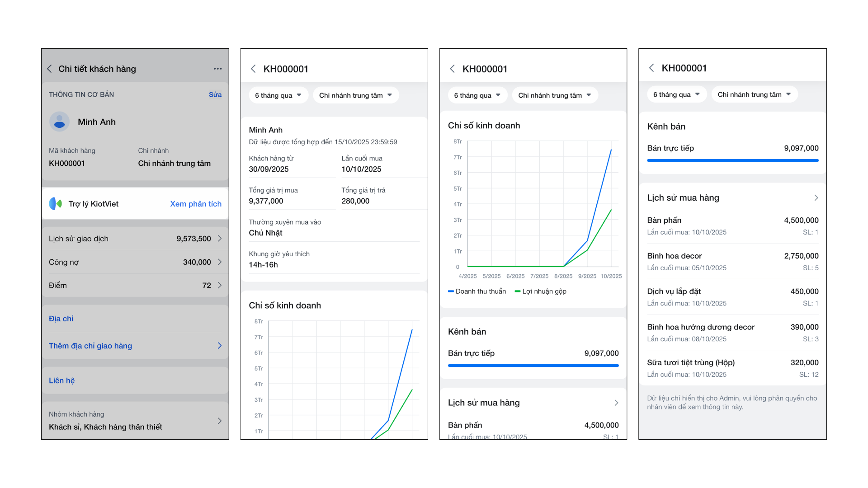Click Minh Anh profile avatar icon
The image size is (868, 488).
[x=59, y=122]
